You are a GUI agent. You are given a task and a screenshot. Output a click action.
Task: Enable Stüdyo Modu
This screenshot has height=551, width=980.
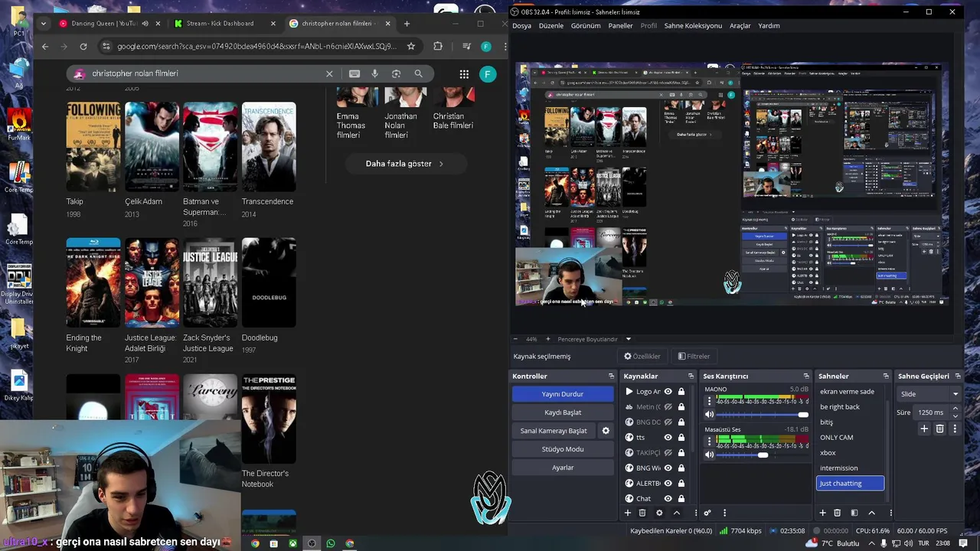pyautogui.click(x=563, y=449)
